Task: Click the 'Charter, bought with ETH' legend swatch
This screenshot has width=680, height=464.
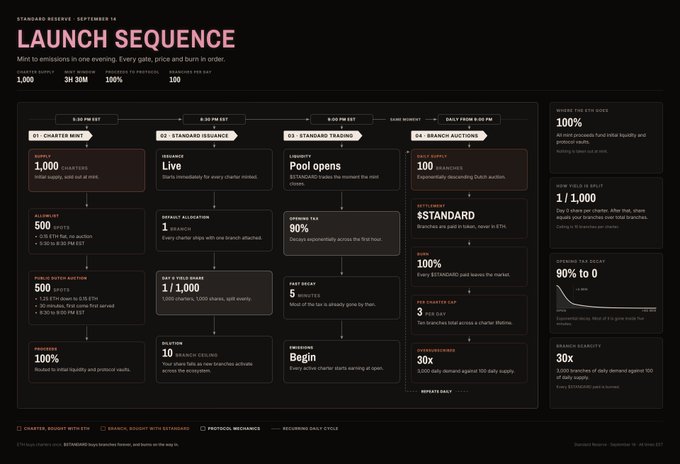Action: pyautogui.click(x=19, y=428)
